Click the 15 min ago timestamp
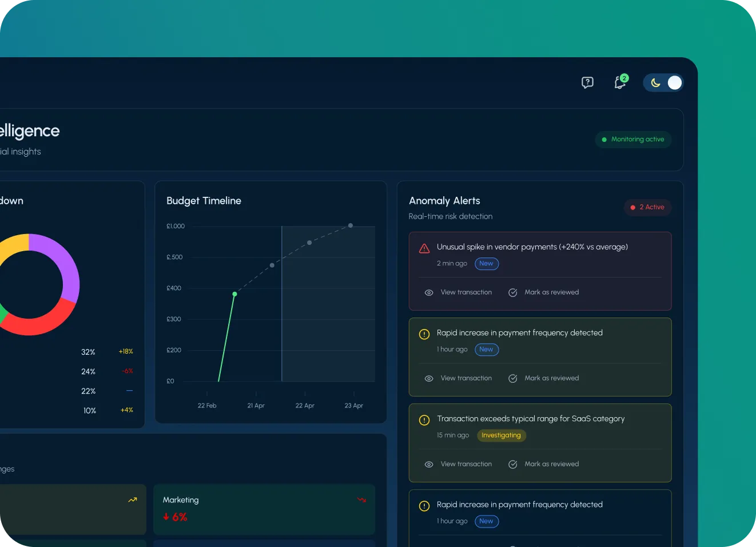The image size is (756, 547). 453,435
